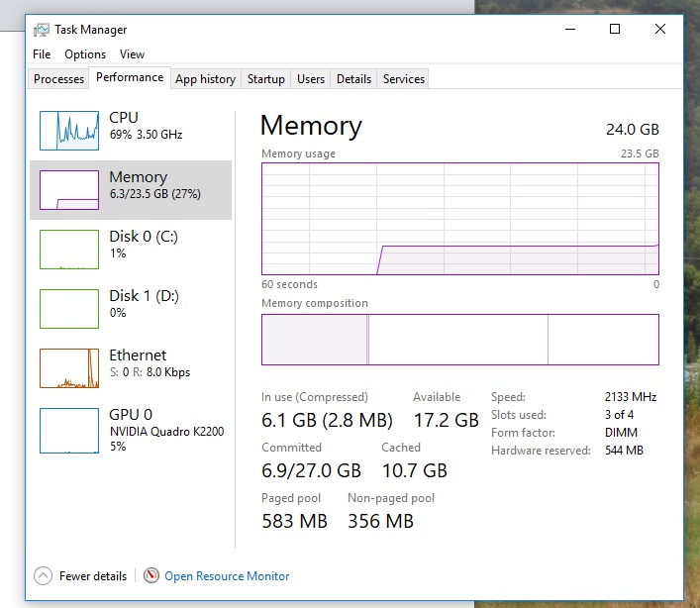
Task: Click the Resource Monitor icon
Action: coord(151,575)
